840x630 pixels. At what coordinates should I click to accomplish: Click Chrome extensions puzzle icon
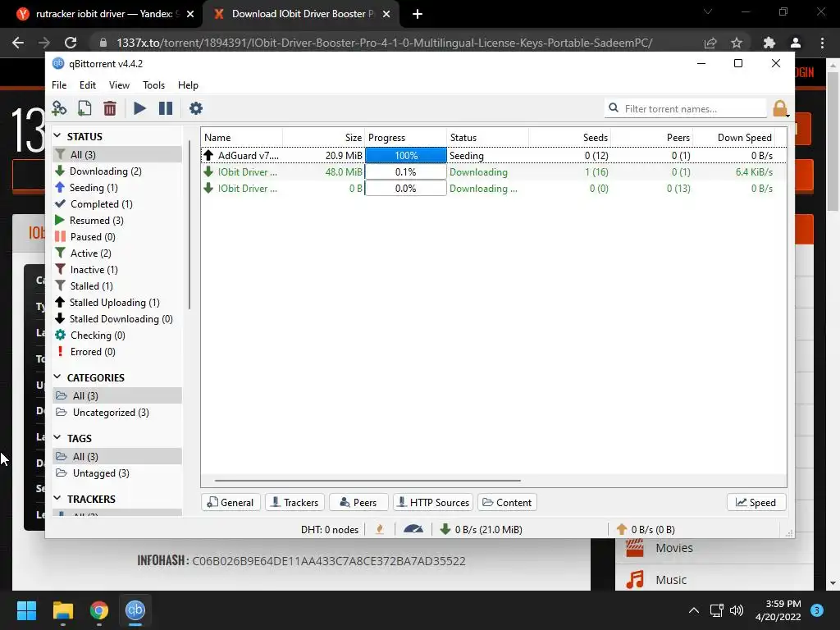tap(769, 43)
